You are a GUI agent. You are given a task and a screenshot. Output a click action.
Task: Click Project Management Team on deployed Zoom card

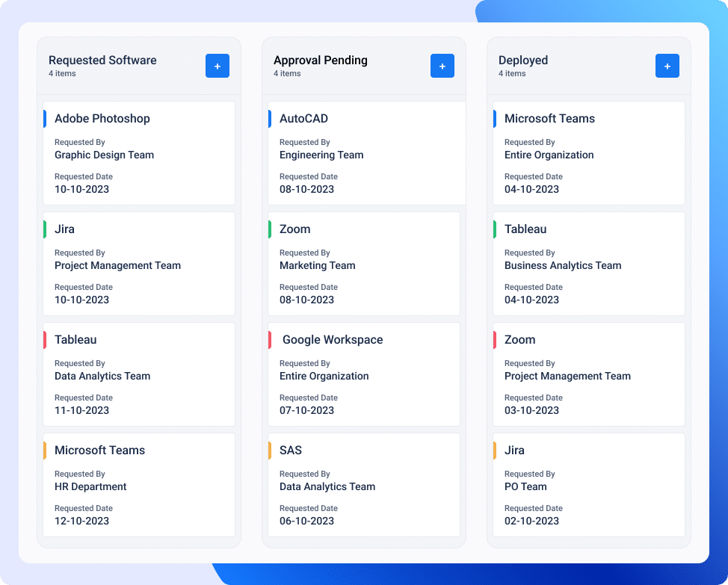pyautogui.click(x=567, y=377)
